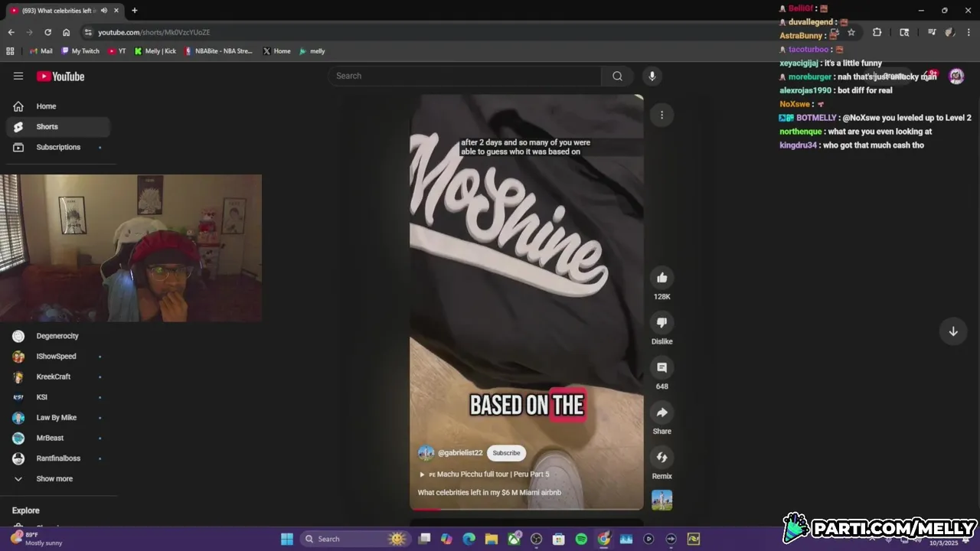The height and width of the screenshot is (551, 980).
Task: View site information icon in address bar
Action: tap(88, 32)
